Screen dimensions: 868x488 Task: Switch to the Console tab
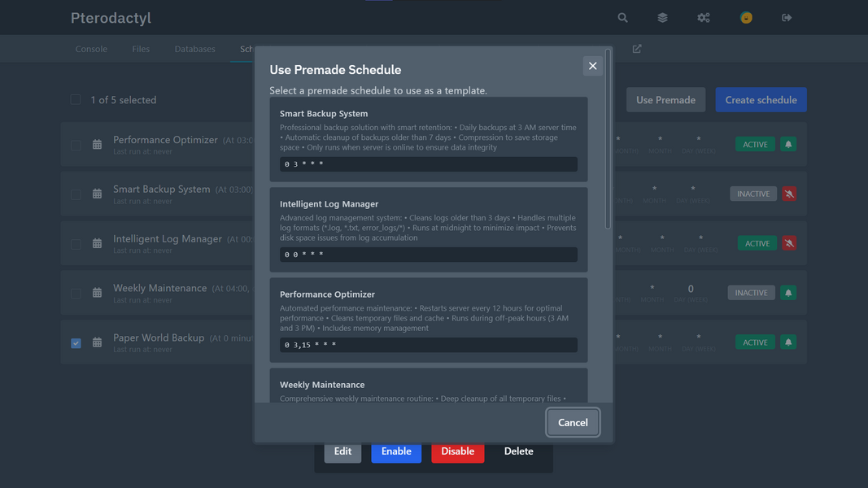91,49
